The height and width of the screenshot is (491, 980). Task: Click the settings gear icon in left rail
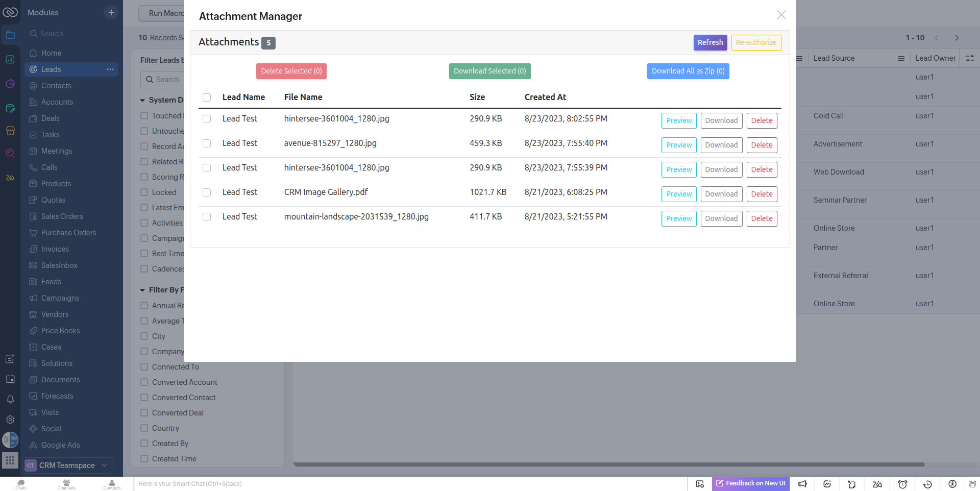click(x=10, y=420)
